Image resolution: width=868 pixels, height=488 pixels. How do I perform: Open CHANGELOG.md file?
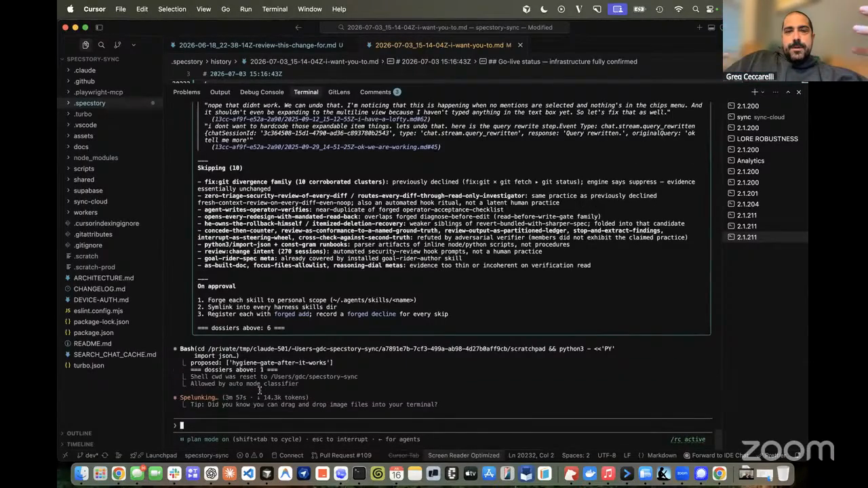click(99, 289)
